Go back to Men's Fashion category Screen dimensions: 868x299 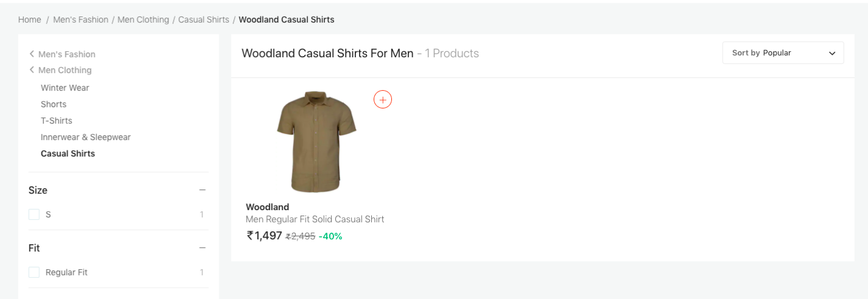coord(66,54)
